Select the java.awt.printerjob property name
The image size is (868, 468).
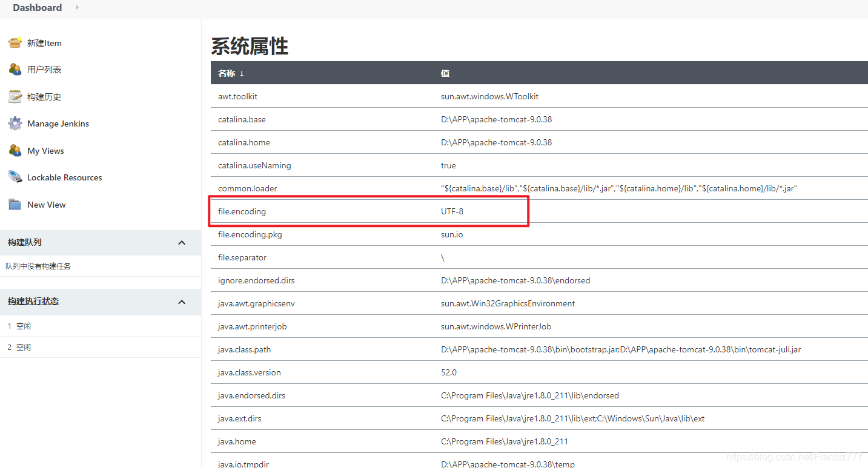pyautogui.click(x=253, y=326)
